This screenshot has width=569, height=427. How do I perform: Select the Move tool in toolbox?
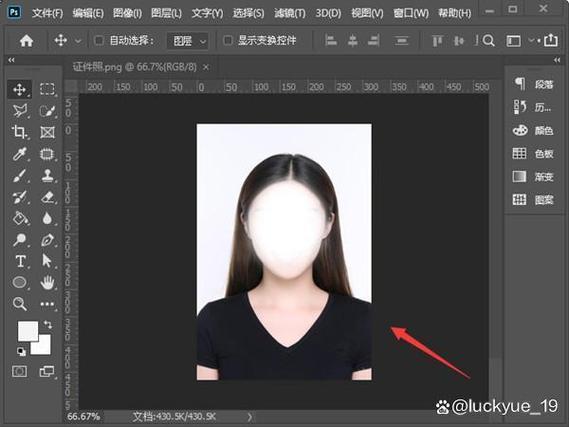[x=19, y=89]
